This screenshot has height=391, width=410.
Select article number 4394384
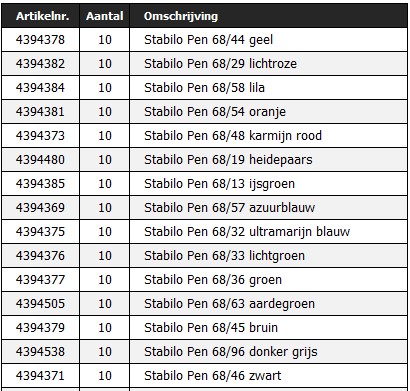(x=40, y=88)
